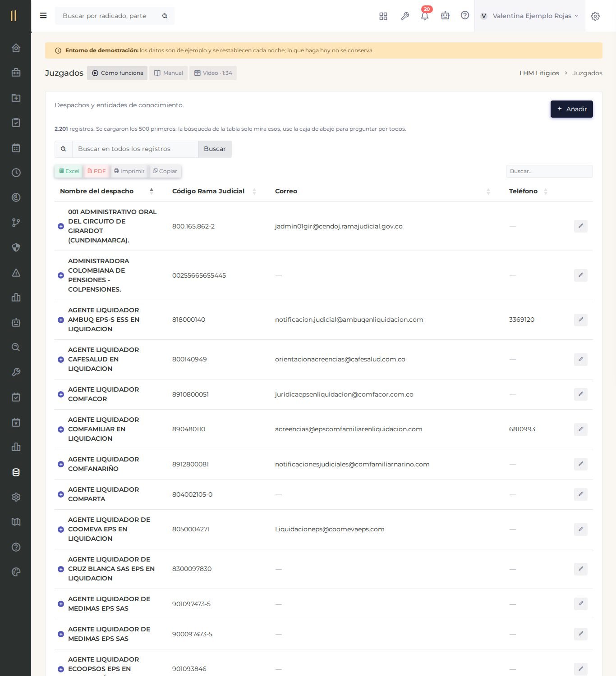
Task: Toggle the hamburger menu sidebar
Action: point(43,16)
